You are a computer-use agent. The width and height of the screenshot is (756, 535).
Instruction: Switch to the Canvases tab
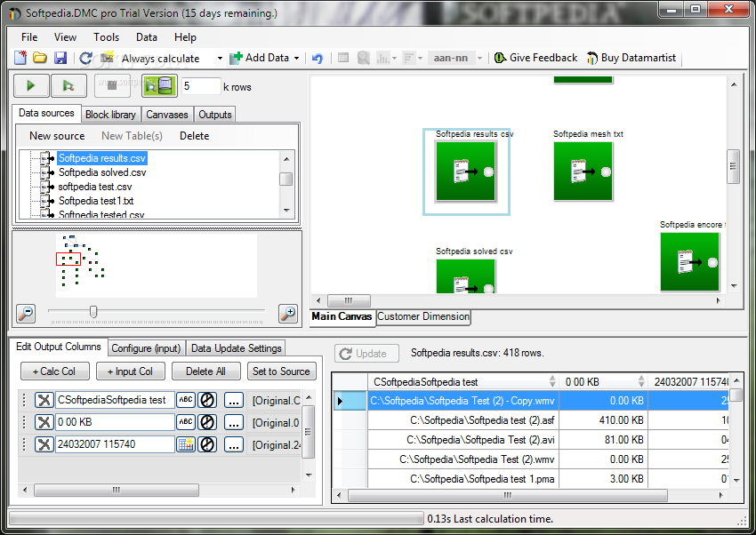pyautogui.click(x=167, y=115)
